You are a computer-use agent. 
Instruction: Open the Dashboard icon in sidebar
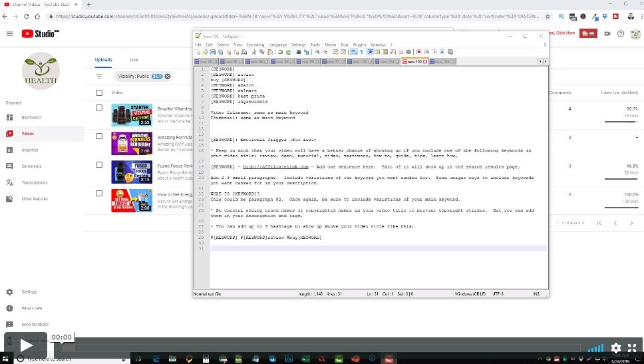click(10, 117)
